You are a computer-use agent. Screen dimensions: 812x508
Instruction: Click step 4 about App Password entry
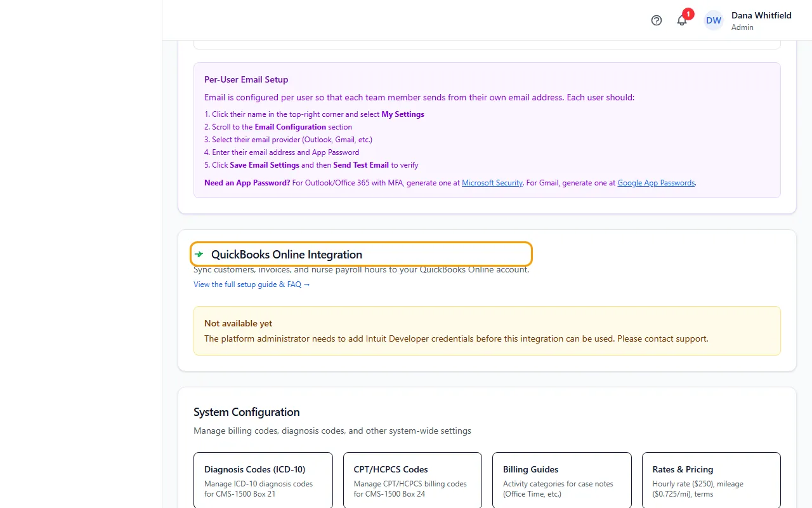click(x=282, y=152)
